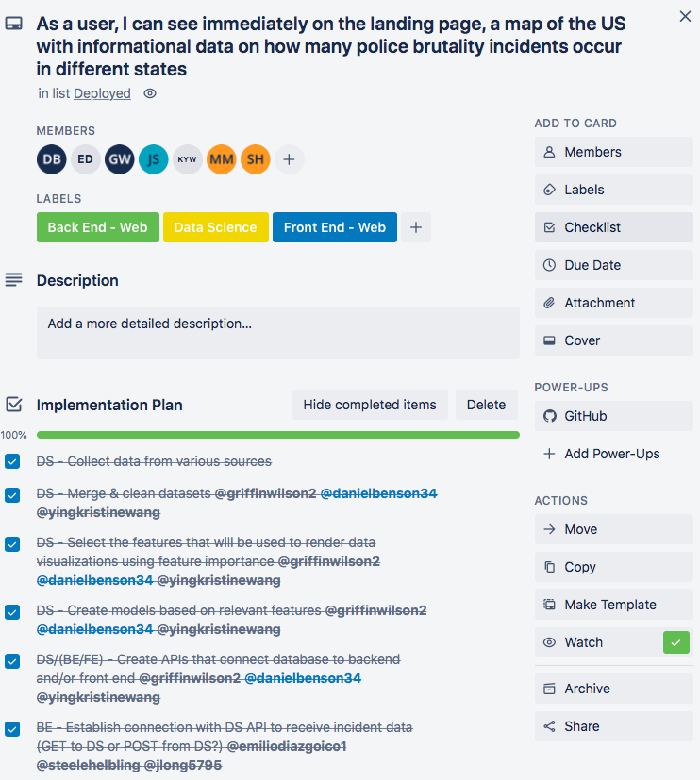Select the DB member avatar
Image resolution: width=700 pixels, height=780 pixels.
point(52,159)
